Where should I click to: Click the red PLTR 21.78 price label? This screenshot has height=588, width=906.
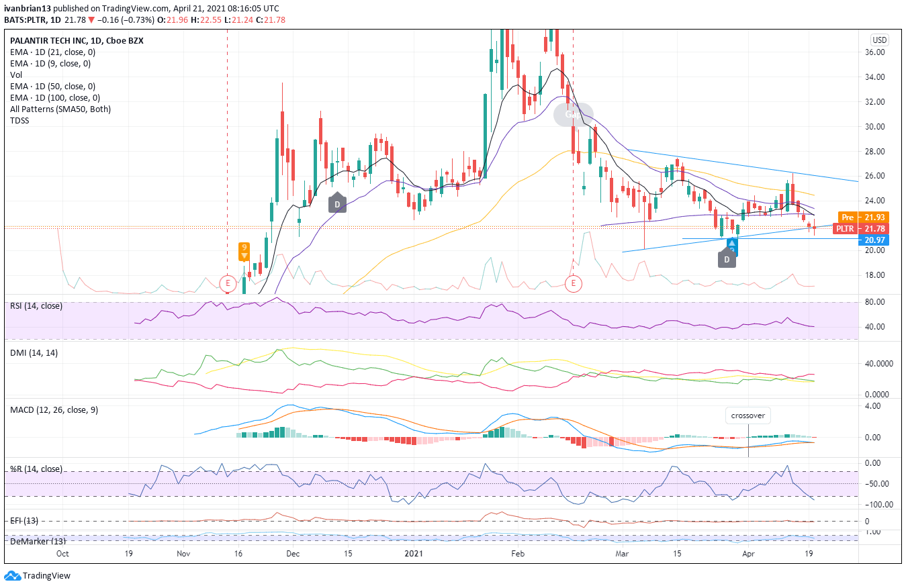(x=861, y=229)
